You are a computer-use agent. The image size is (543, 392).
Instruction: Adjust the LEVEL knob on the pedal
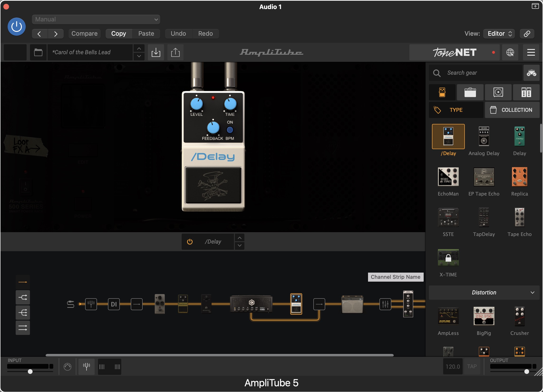click(x=197, y=104)
